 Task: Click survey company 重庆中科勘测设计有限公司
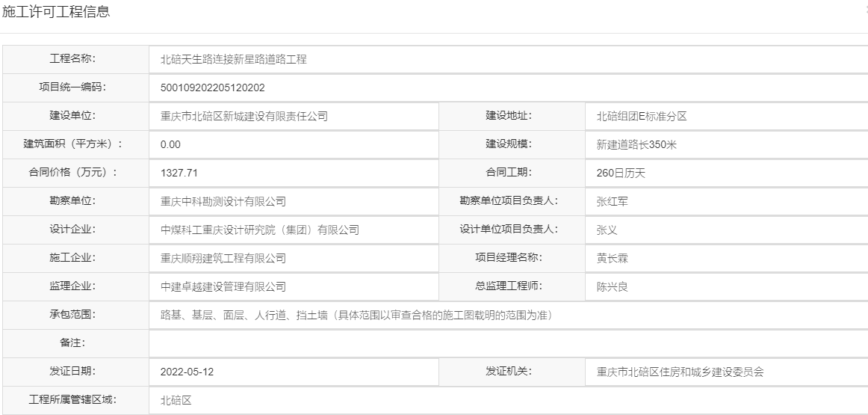tap(223, 202)
